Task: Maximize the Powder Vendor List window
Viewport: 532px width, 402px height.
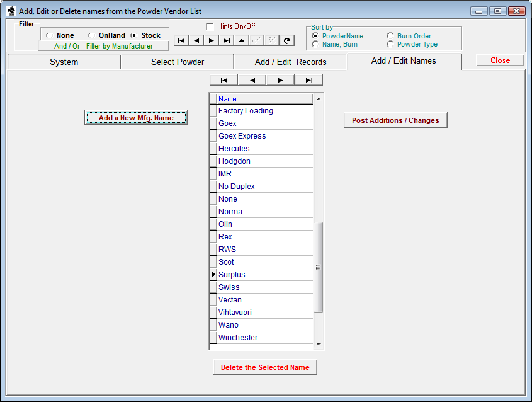Action: tap(498, 11)
